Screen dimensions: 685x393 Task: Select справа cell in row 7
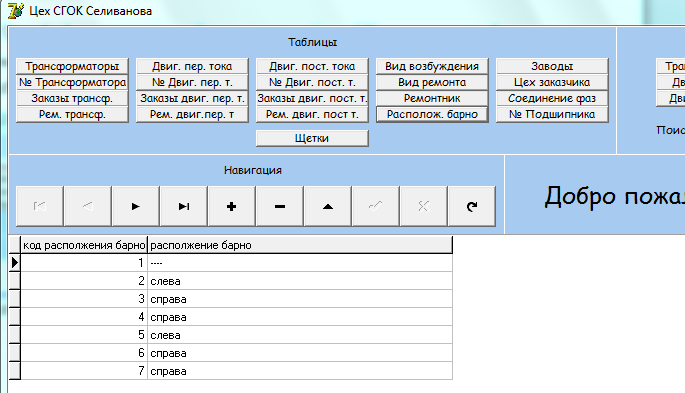[300, 371]
